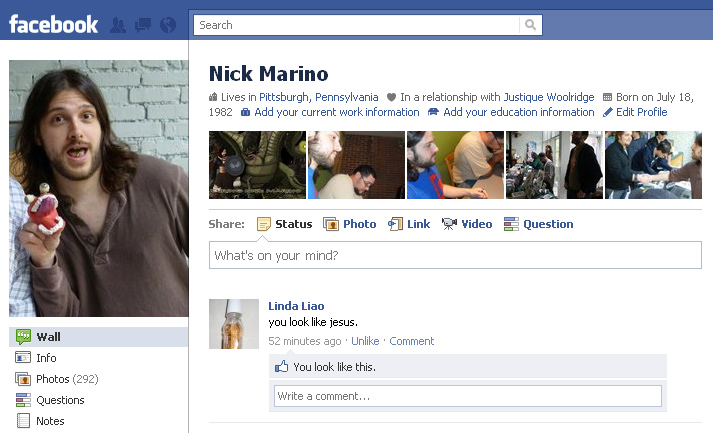Click Add your current work information
713x433 pixels.
tap(336, 112)
